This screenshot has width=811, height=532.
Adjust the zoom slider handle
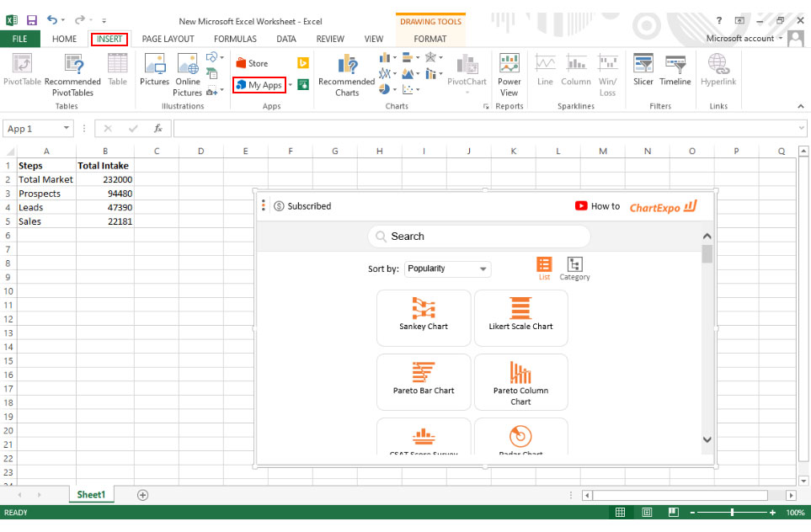pos(733,513)
